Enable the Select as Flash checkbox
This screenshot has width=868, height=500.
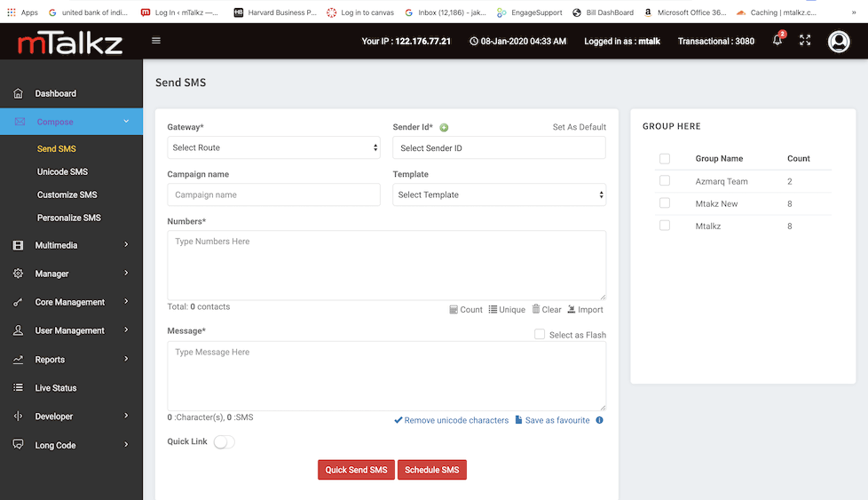click(540, 335)
